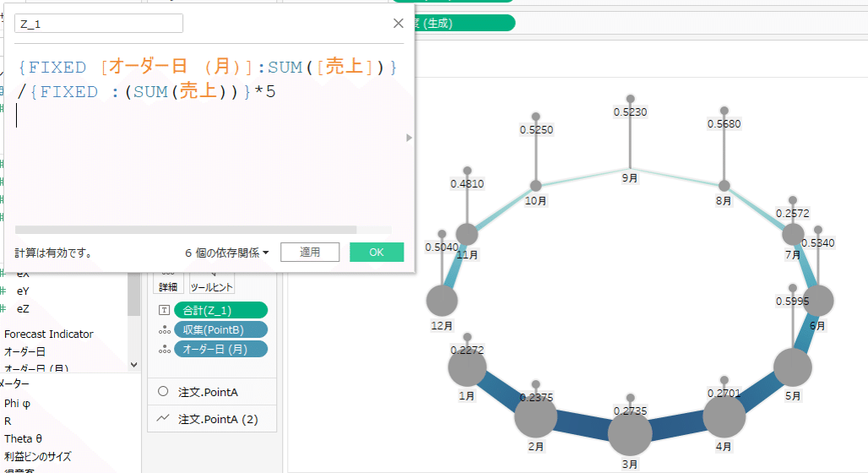Select the R parameter
The image size is (868, 473).
[x=8, y=421]
